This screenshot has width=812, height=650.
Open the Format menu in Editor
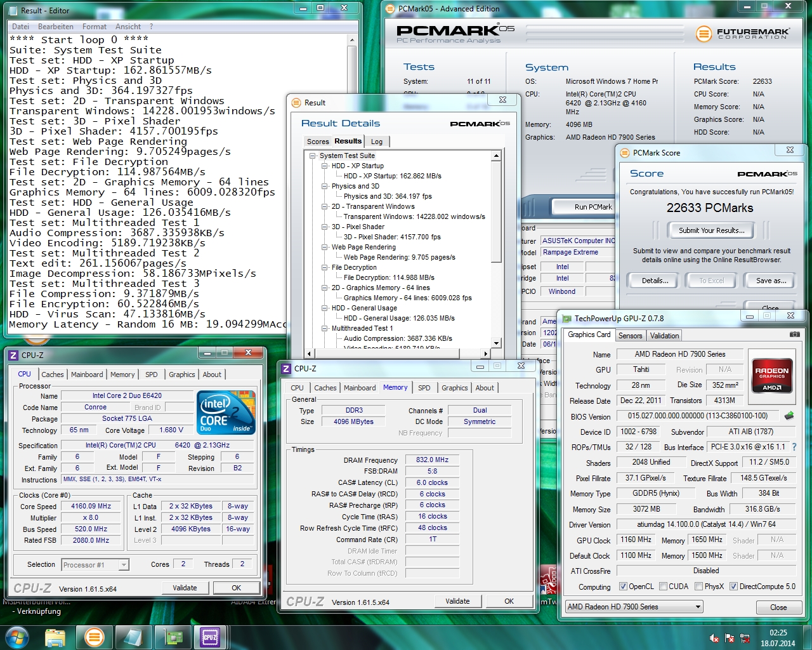(x=95, y=27)
